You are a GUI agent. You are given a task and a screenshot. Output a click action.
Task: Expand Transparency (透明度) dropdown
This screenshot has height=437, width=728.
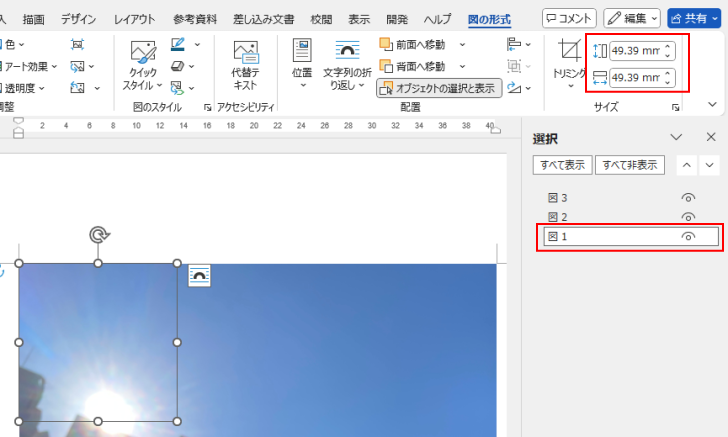[x=41, y=88]
